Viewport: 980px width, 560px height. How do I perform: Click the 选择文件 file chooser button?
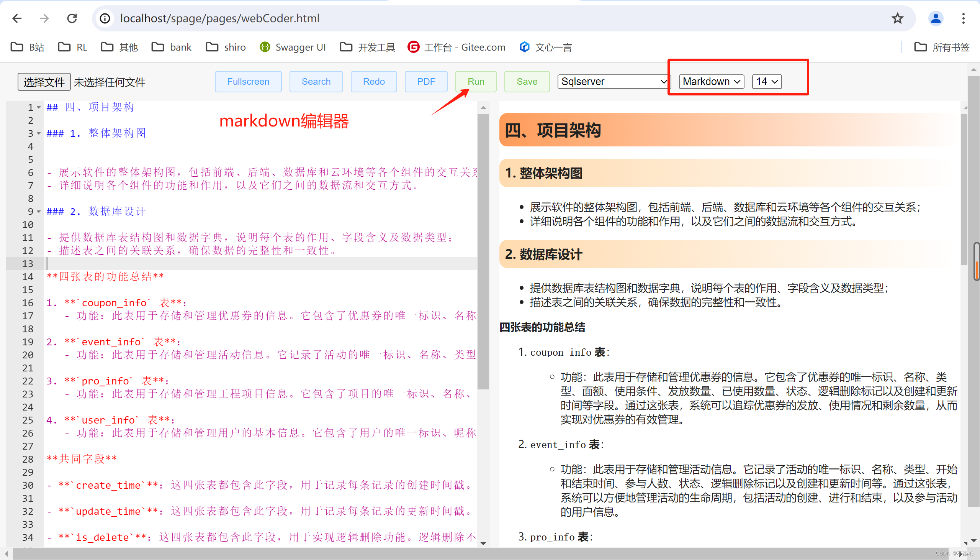click(44, 82)
